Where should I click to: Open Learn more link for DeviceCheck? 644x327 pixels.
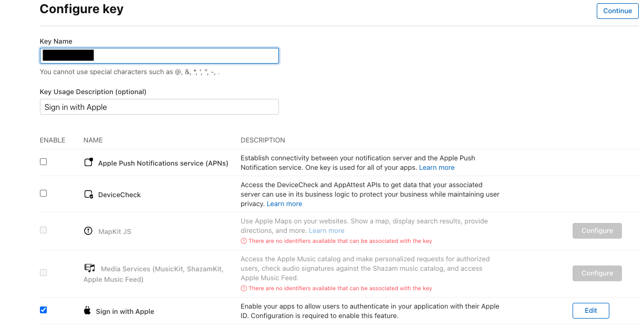click(x=284, y=204)
